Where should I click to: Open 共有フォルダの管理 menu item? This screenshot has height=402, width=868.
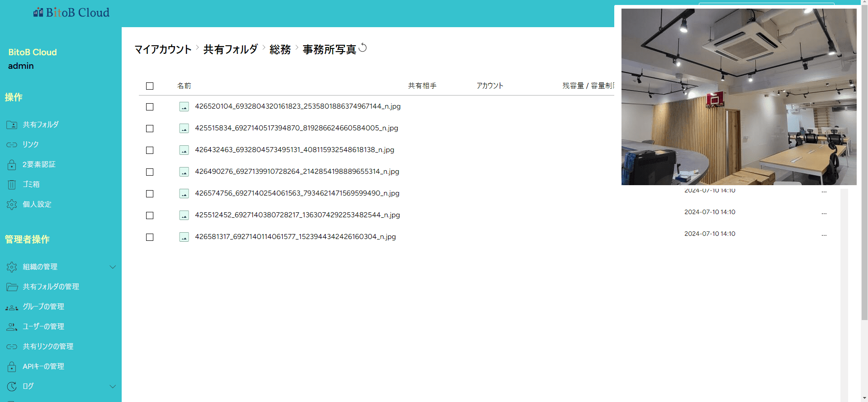coord(51,287)
